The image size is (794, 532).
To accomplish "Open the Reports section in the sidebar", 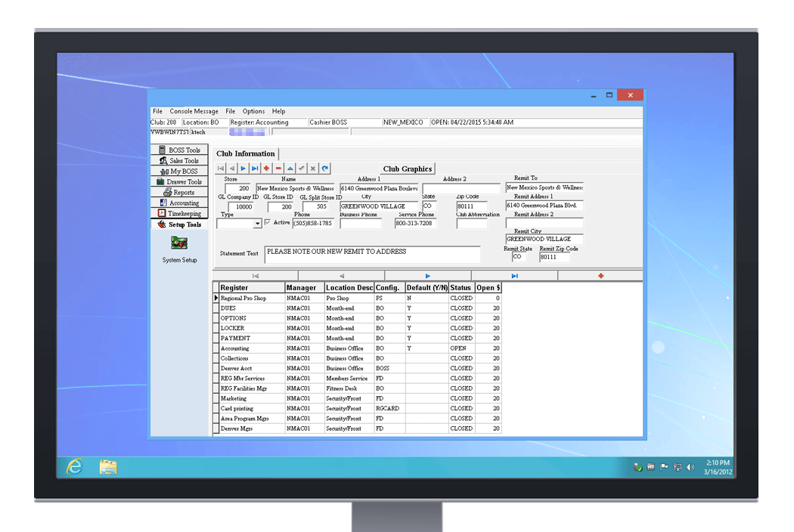I will pos(179,193).
